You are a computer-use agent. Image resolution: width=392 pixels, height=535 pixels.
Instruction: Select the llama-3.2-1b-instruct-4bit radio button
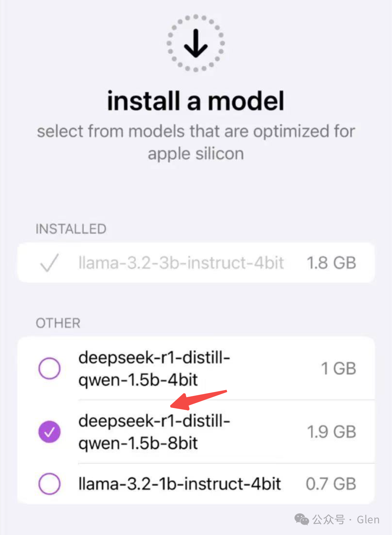tap(49, 484)
